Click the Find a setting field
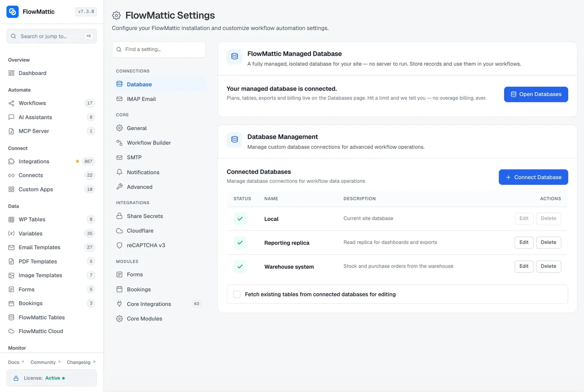Viewport: 584px width, 392px height. tap(159, 49)
